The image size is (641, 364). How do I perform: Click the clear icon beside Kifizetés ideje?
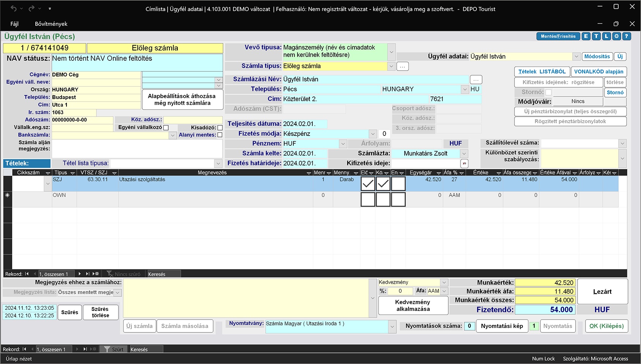pos(464,164)
